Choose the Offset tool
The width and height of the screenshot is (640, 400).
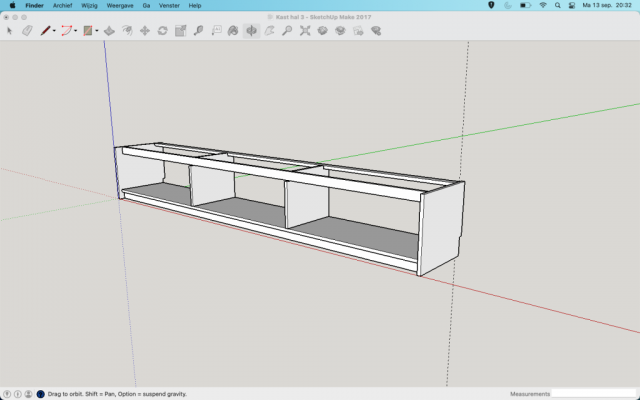coord(127,31)
